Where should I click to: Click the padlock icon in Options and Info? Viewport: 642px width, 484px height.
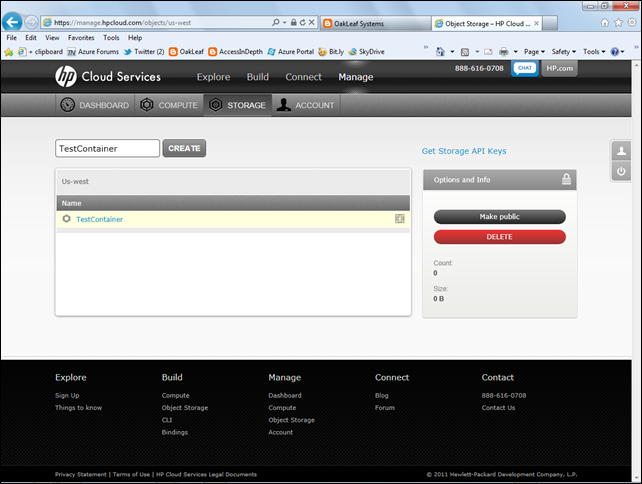pyautogui.click(x=566, y=179)
